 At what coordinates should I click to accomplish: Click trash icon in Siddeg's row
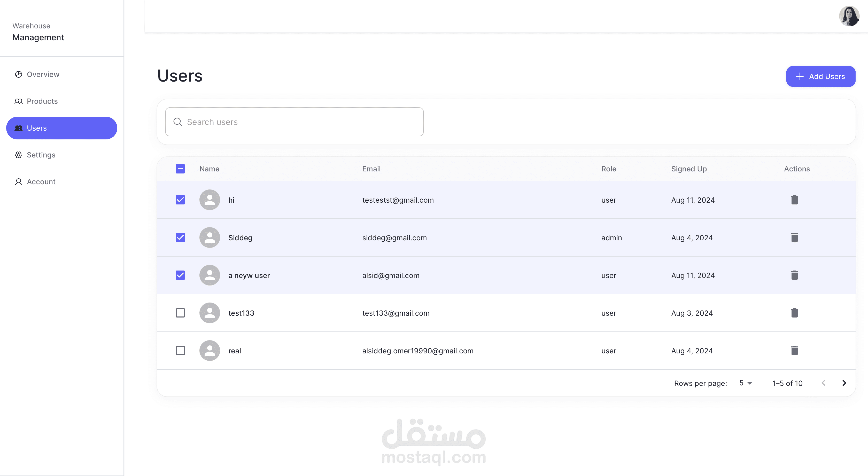click(794, 238)
